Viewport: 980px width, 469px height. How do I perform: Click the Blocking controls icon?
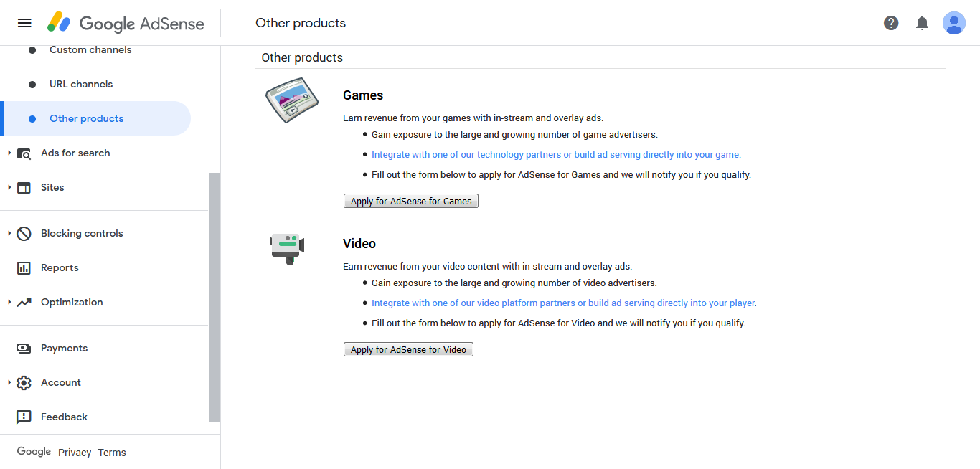click(x=24, y=233)
